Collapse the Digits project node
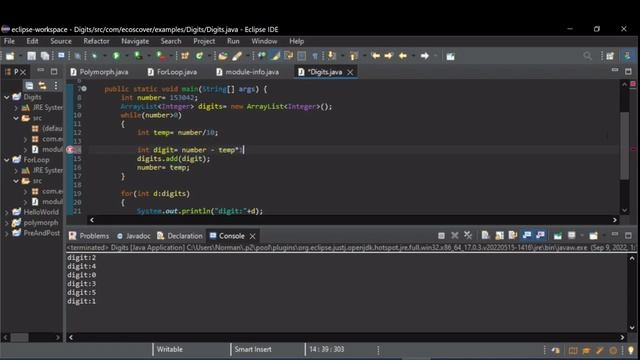Image resolution: width=640 pixels, height=360 pixels. [7, 97]
